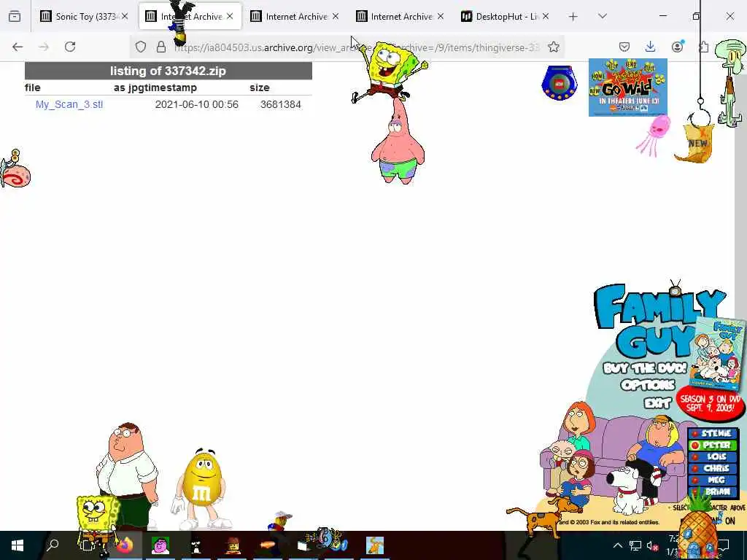Bookmark this page with the star
The width and height of the screenshot is (747, 560).
point(554,47)
